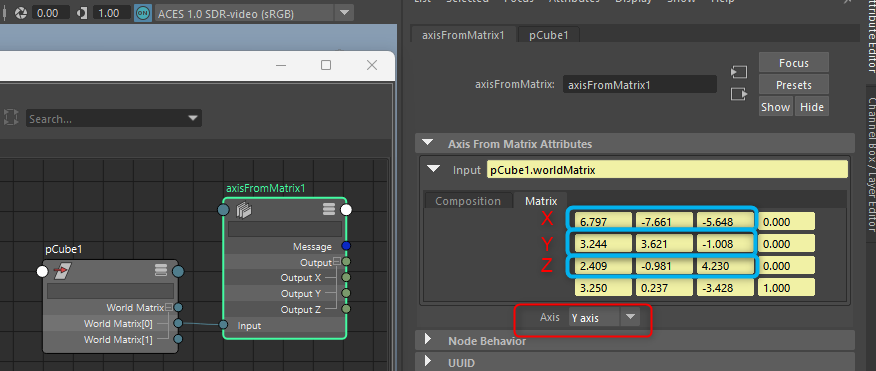The image size is (876, 371).
Task: Click matrix cell 1.000
Action: (x=786, y=288)
